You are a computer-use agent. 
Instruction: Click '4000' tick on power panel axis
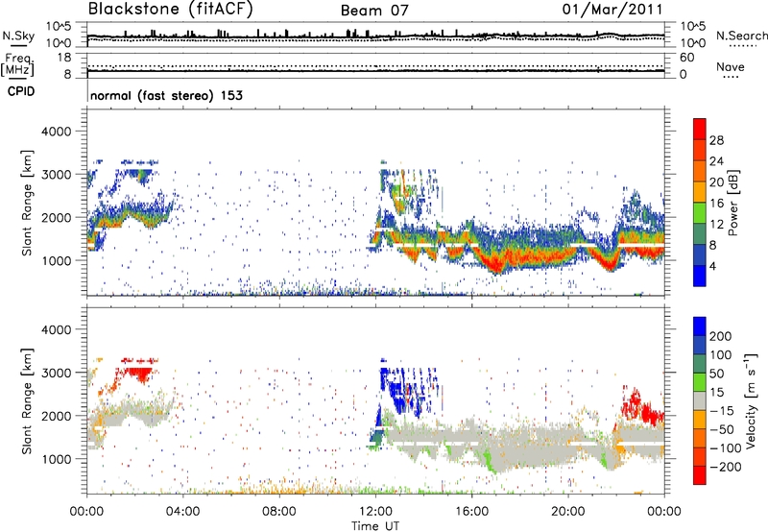[x=56, y=132]
